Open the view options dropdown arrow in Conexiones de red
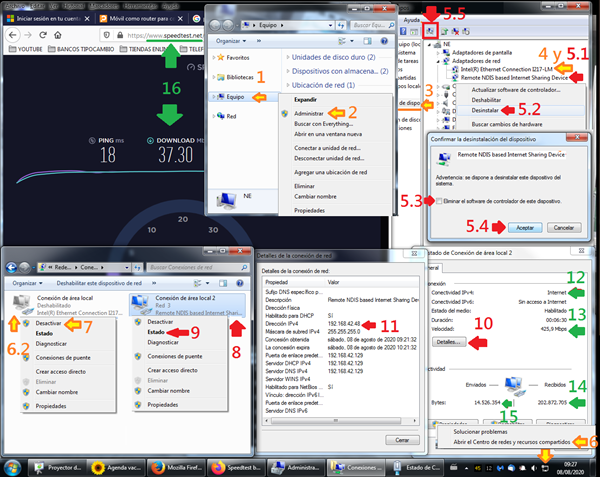 pyautogui.click(x=207, y=283)
